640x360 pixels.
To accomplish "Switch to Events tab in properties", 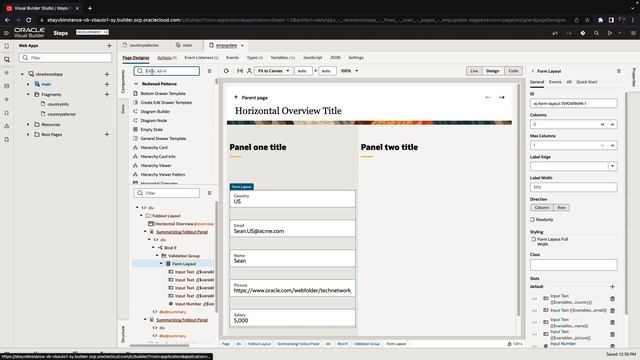I will pyautogui.click(x=555, y=82).
